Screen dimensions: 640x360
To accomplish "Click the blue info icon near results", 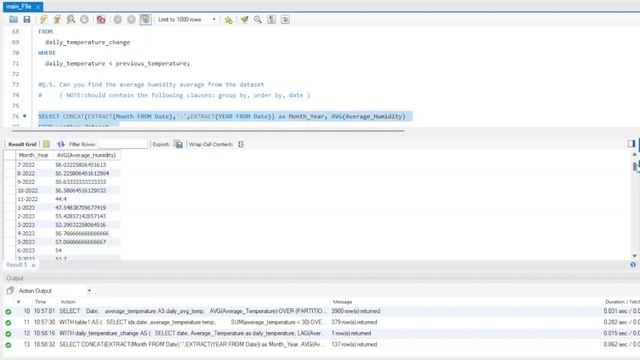I will pyautogui.click(x=633, y=264).
